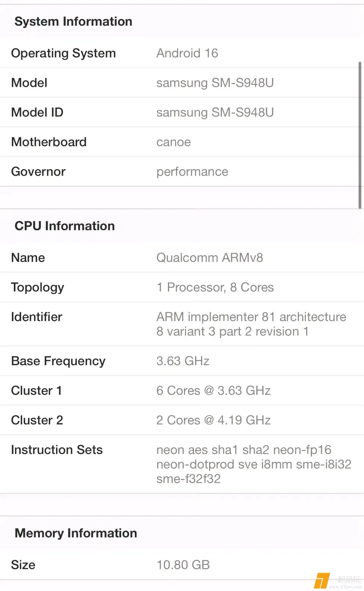
Task: Select the Governor performance value
Action: click(x=192, y=172)
